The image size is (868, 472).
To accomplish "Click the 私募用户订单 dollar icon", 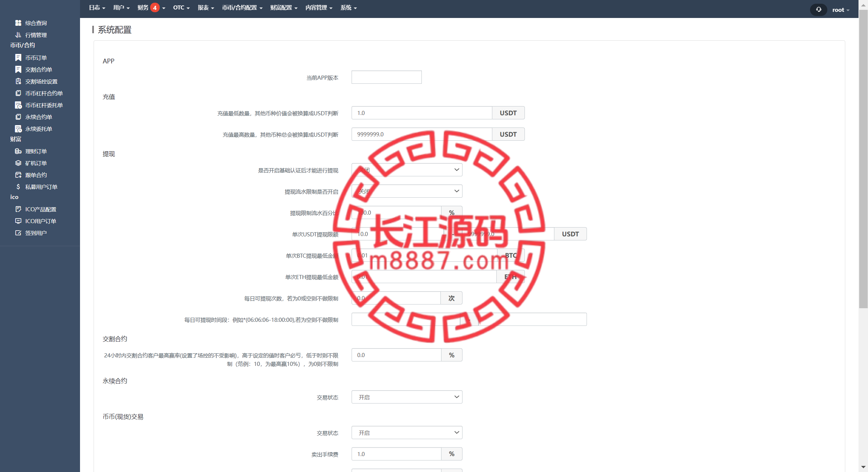I will click(x=18, y=187).
